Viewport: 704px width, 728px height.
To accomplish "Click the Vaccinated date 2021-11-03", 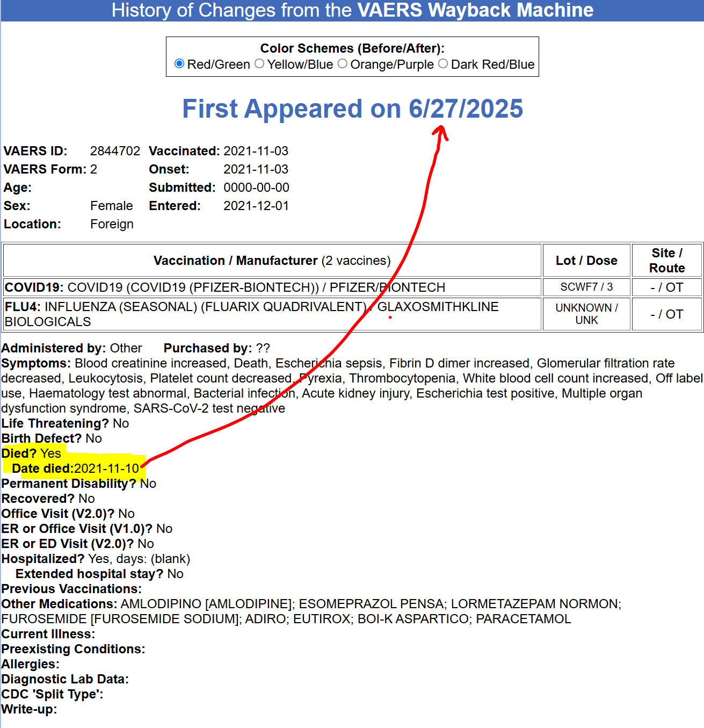I will [x=256, y=151].
